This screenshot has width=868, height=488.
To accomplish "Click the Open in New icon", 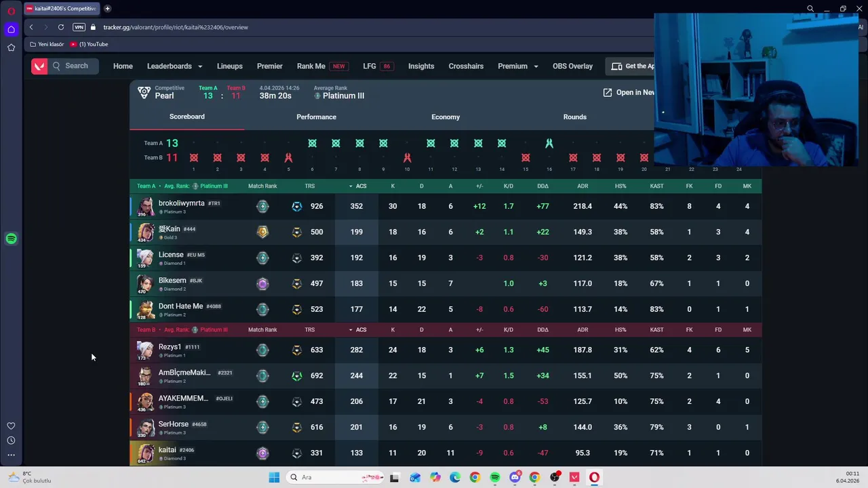I will coord(608,92).
